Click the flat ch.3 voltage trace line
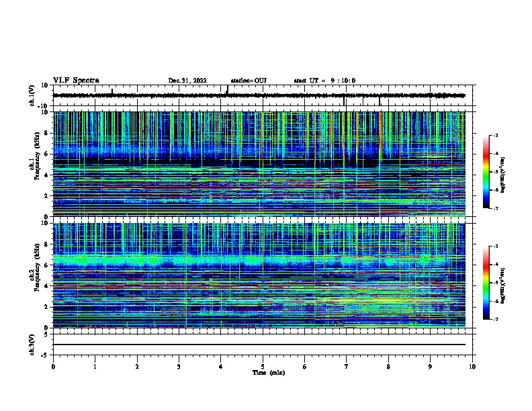Screen dimensions: 532x411 point(259,345)
